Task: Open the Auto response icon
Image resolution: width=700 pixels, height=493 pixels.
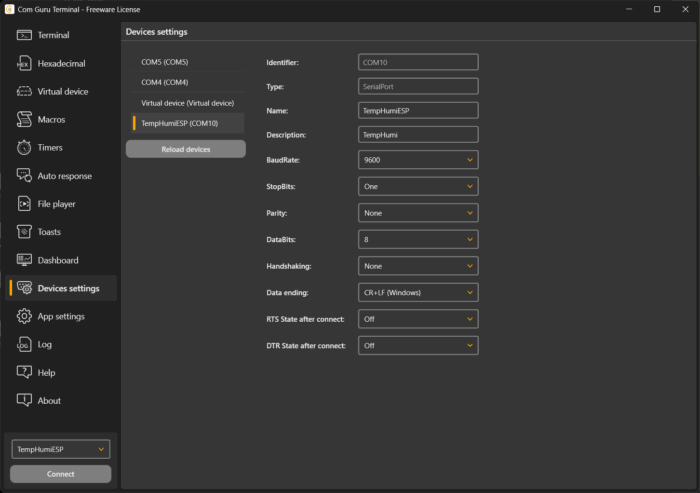Action: (24, 176)
